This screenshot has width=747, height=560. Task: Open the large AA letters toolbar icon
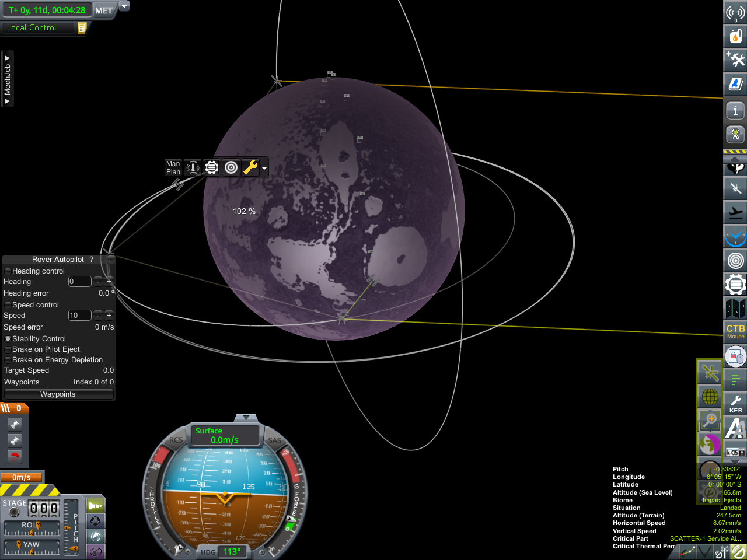pyautogui.click(x=735, y=428)
